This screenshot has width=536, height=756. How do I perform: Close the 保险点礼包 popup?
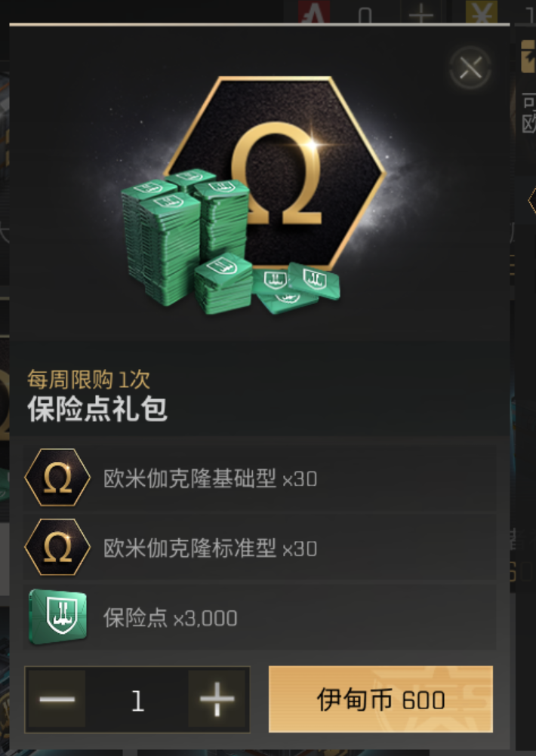470,67
